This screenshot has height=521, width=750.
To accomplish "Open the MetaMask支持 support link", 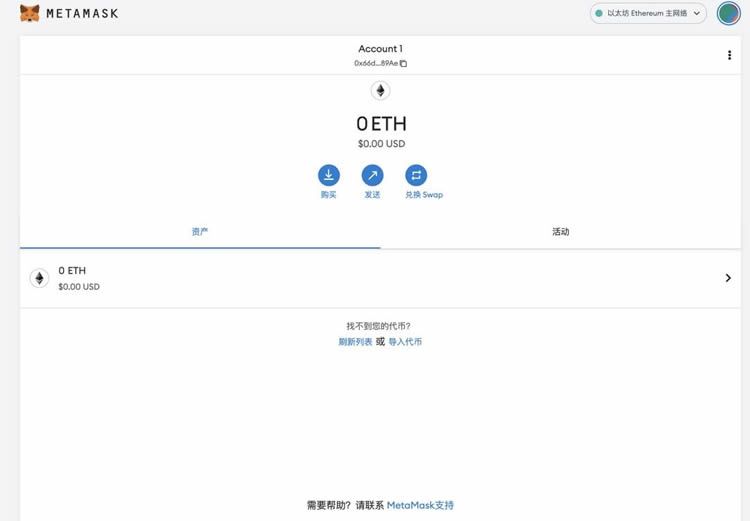I will [x=420, y=505].
